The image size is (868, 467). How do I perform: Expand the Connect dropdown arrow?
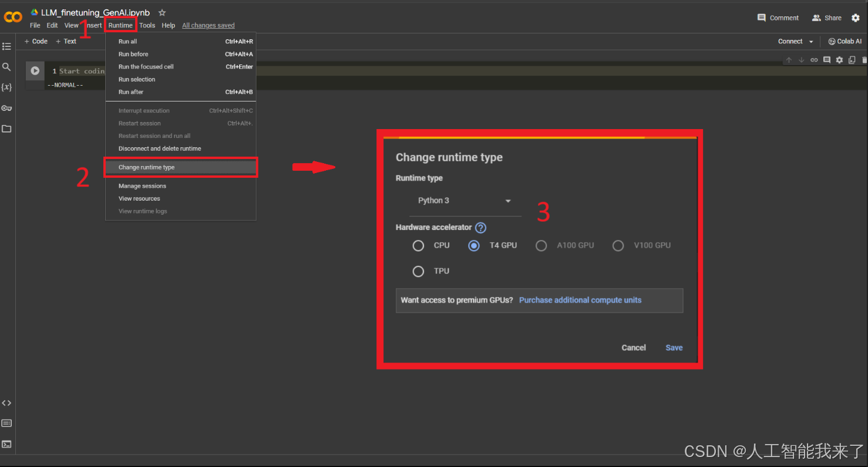coord(811,42)
